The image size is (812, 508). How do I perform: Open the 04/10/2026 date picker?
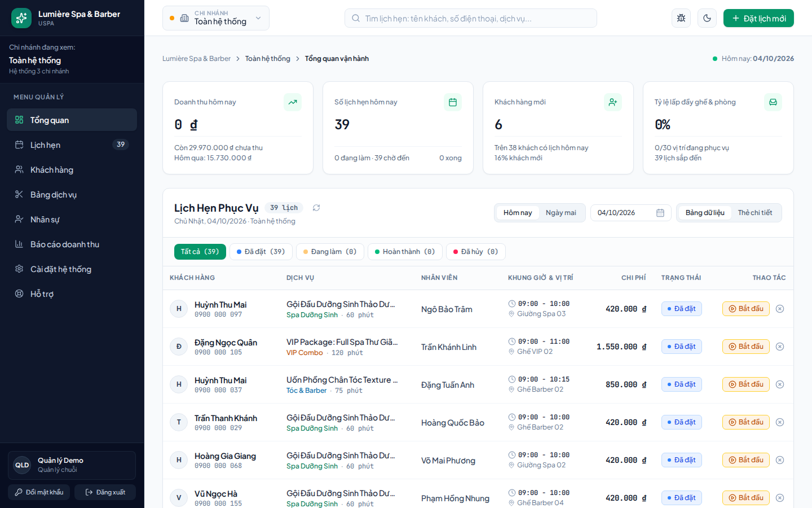(631, 213)
